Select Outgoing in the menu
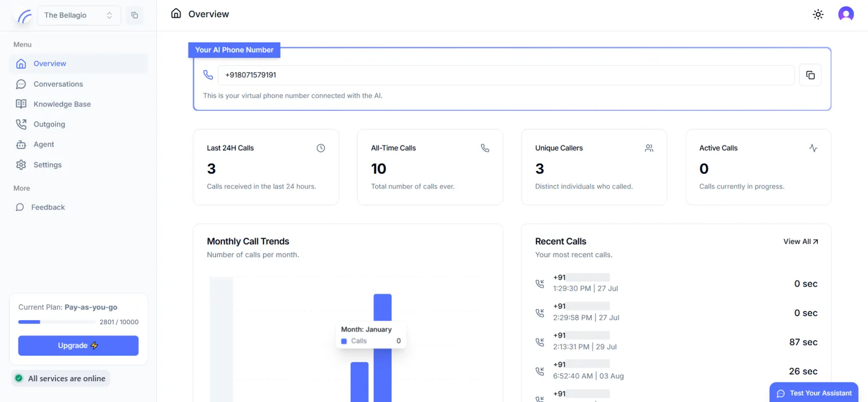Screen dimensions: 868x402 click(x=79, y=124)
